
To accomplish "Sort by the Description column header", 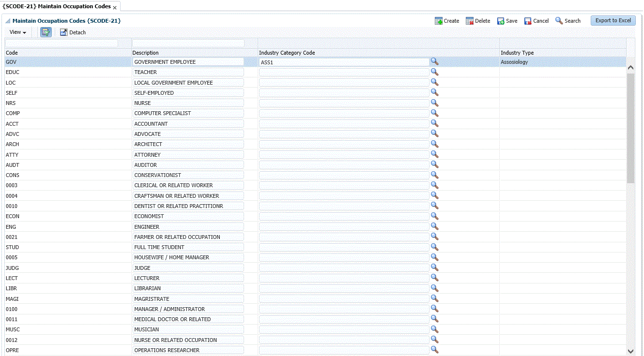I will pyautogui.click(x=146, y=53).
